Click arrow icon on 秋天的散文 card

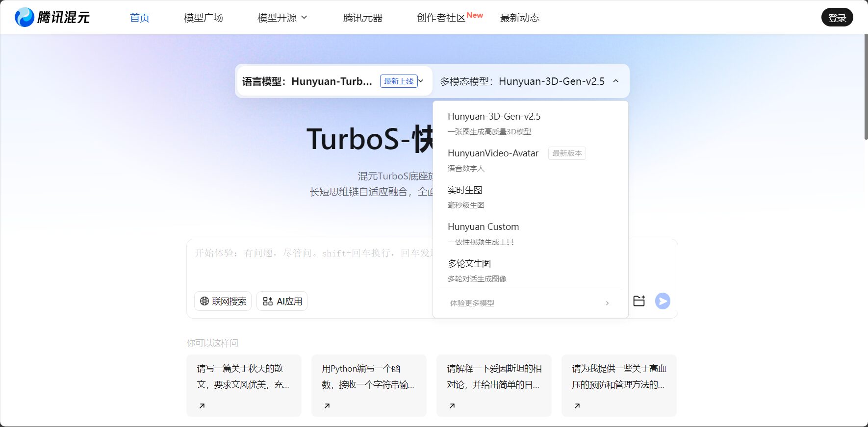point(202,405)
